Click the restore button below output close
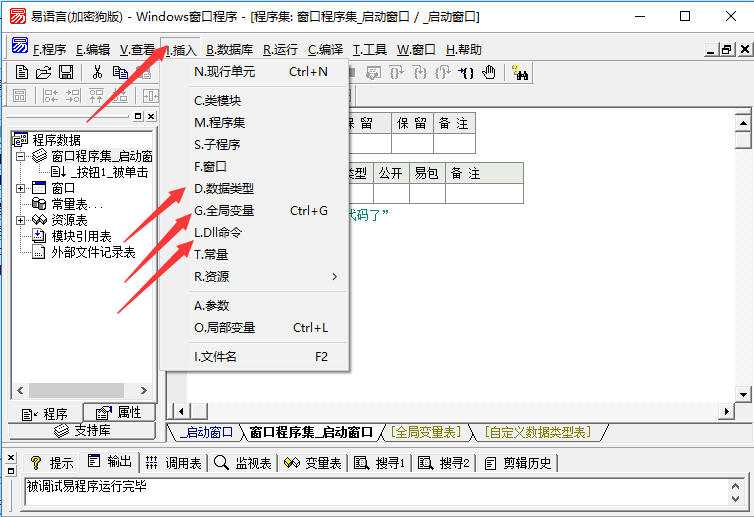This screenshot has width=754, height=517. [x=11, y=471]
